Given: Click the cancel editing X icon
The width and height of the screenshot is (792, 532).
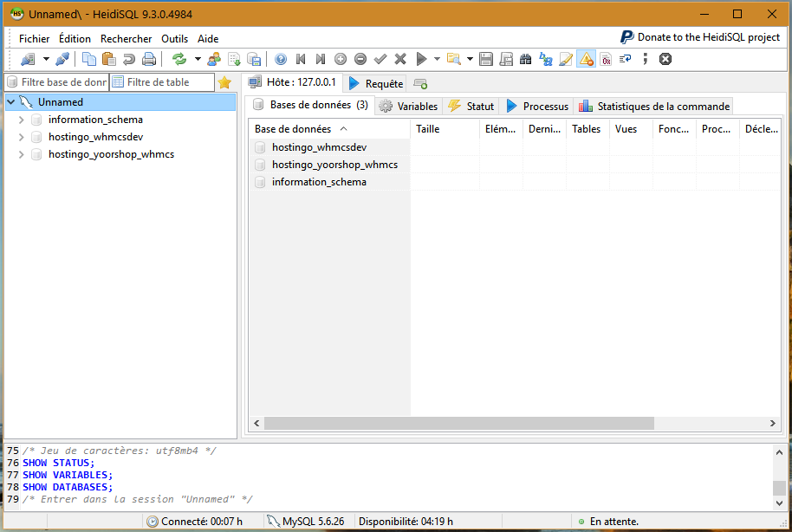Looking at the screenshot, I should click(x=400, y=59).
